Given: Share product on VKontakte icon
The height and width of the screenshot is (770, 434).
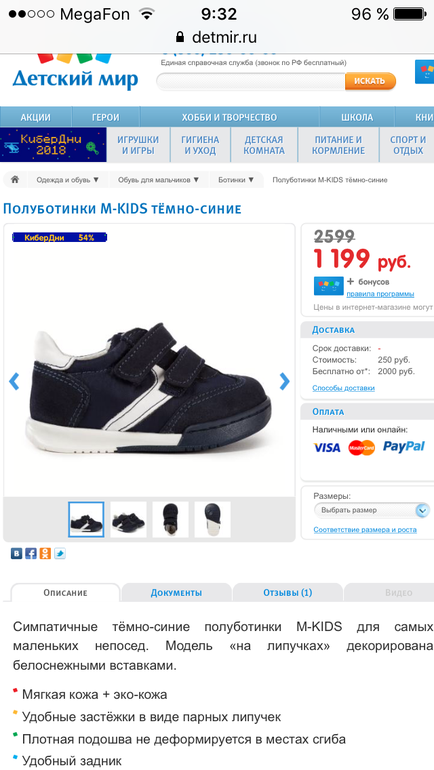Looking at the screenshot, I should [16, 553].
